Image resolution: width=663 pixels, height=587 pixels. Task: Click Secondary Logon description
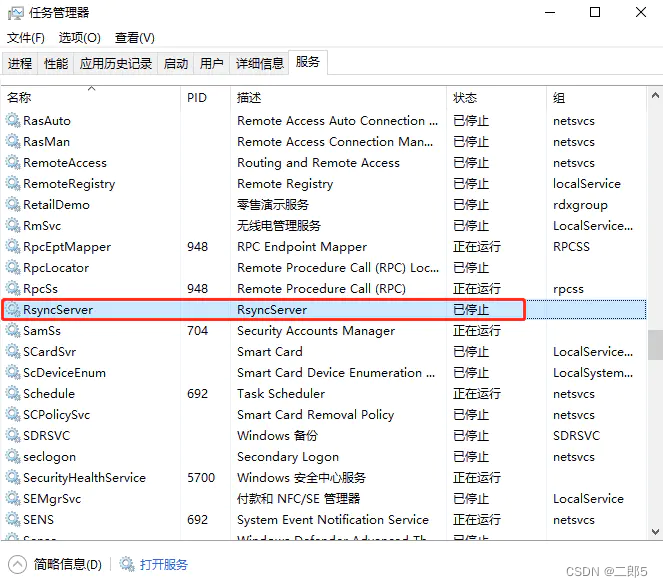click(288, 457)
